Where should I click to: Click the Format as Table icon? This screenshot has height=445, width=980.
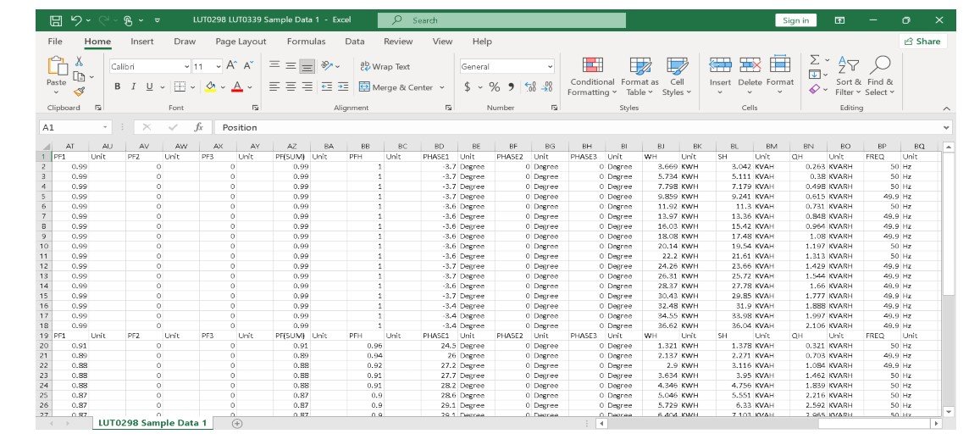tap(639, 75)
